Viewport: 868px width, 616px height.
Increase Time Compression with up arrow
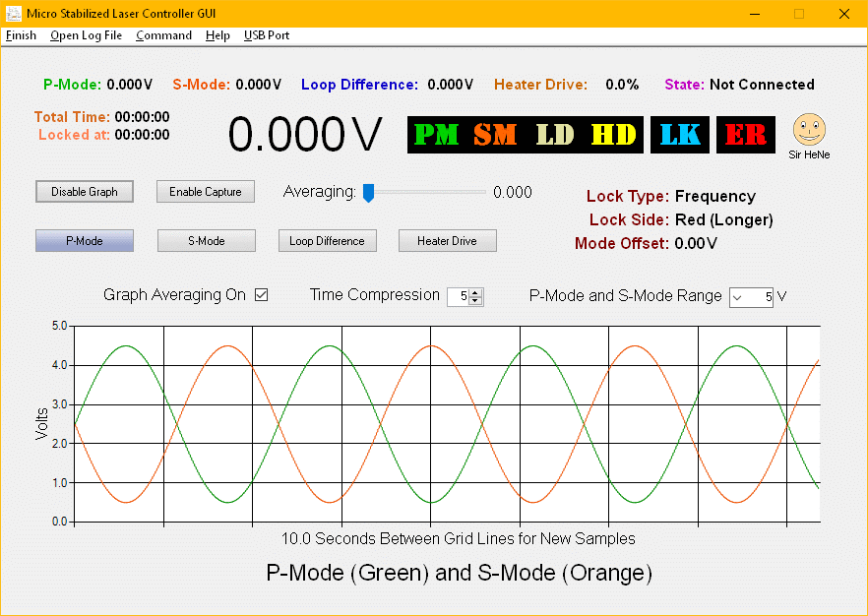pyautogui.click(x=476, y=292)
